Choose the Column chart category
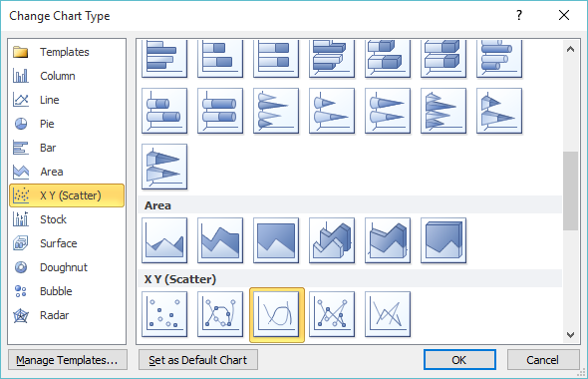Screen dimensions: 588x379 pos(67,76)
